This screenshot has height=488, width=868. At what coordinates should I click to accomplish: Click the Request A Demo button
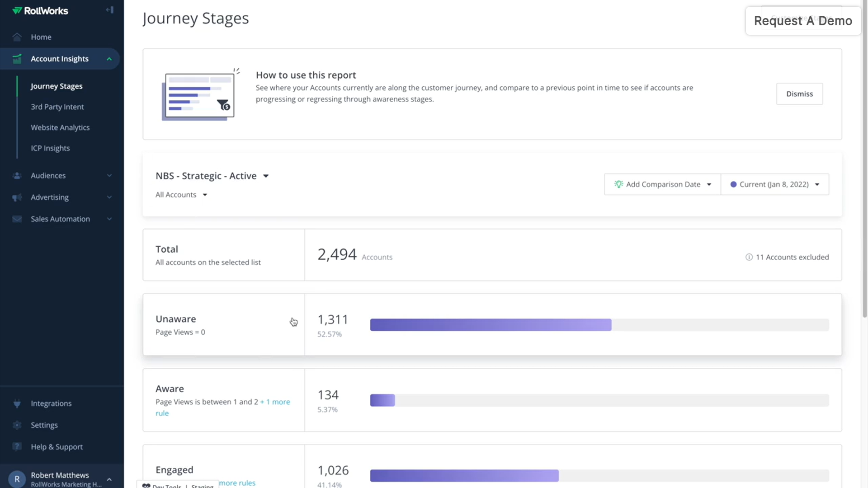pyautogui.click(x=802, y=21)
